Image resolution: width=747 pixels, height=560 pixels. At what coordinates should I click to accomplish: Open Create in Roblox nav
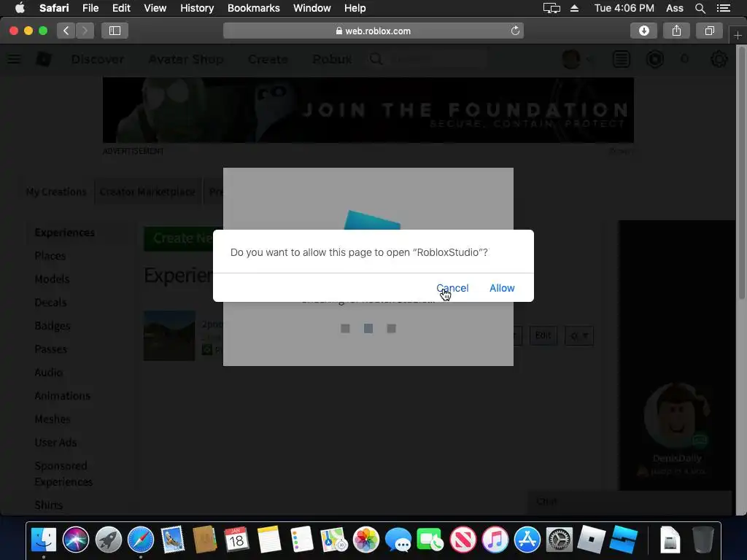[268, 59]
